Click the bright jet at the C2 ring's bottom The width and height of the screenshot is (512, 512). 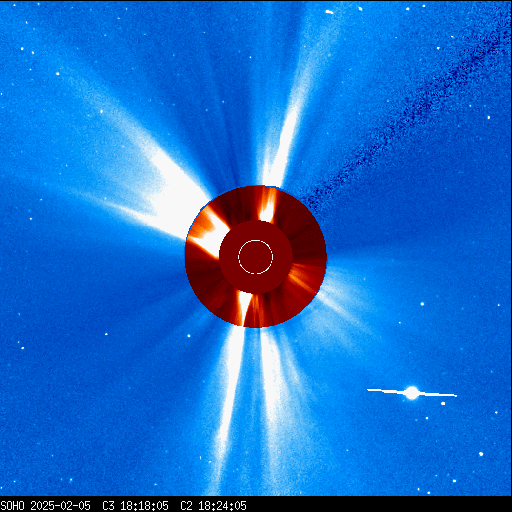(x=244, y=307)
